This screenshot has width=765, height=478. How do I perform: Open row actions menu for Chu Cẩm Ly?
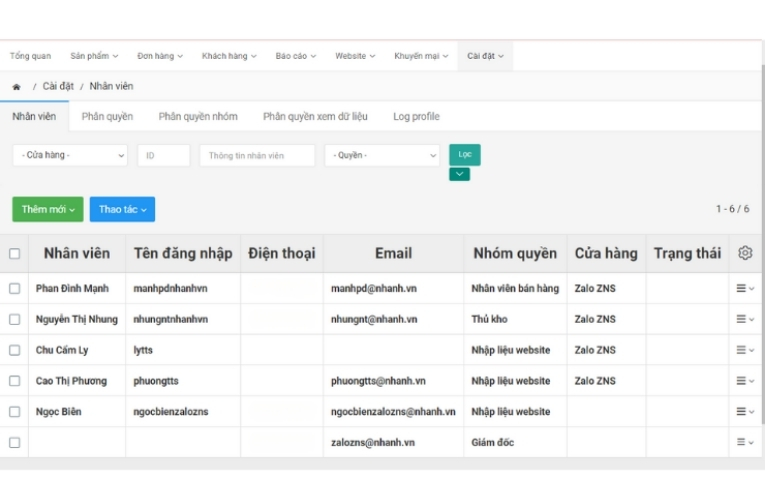click(x=745, y=351)
